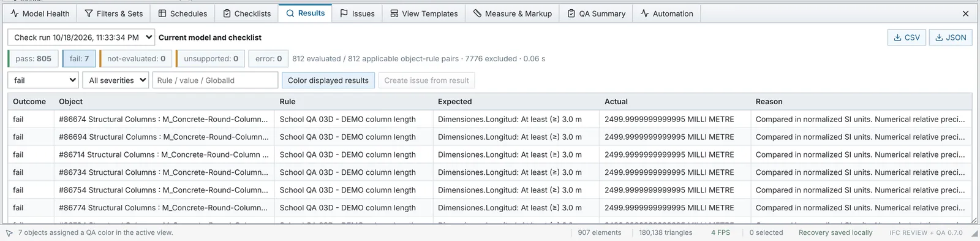Select the #86754 Structural Columns row
Viewport: 980px width, 241px height.
(x=490, y=191)
